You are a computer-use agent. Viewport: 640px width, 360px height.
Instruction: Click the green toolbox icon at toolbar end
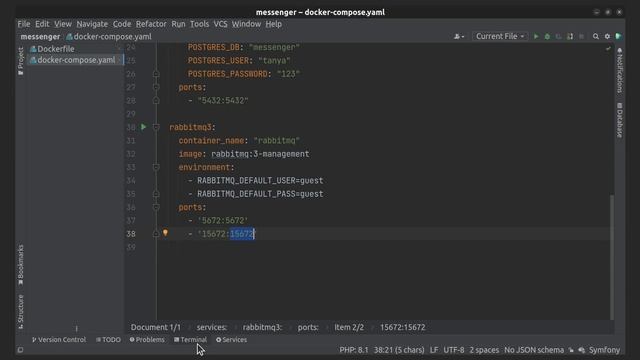619,36
